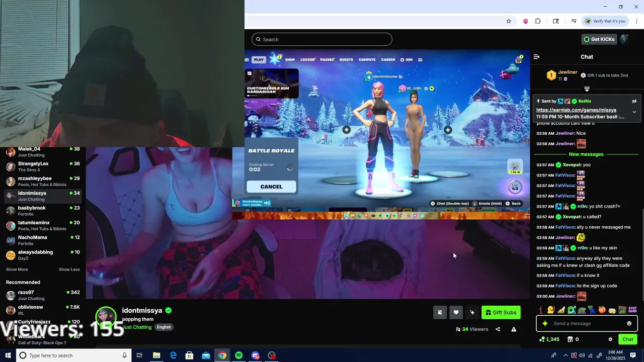Click CANCEL in the Fortnite stream
The image size is (644, 362).
tap(271, 187)
